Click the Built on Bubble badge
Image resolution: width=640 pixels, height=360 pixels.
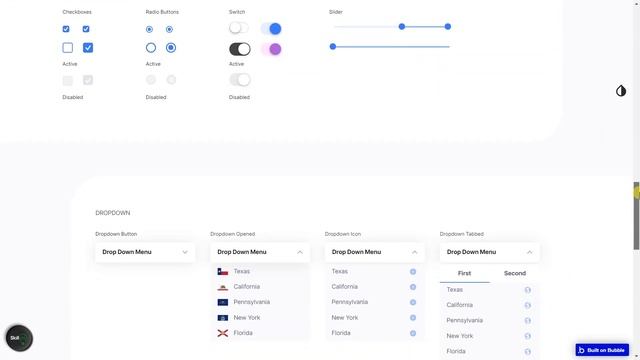coord(602,350)
